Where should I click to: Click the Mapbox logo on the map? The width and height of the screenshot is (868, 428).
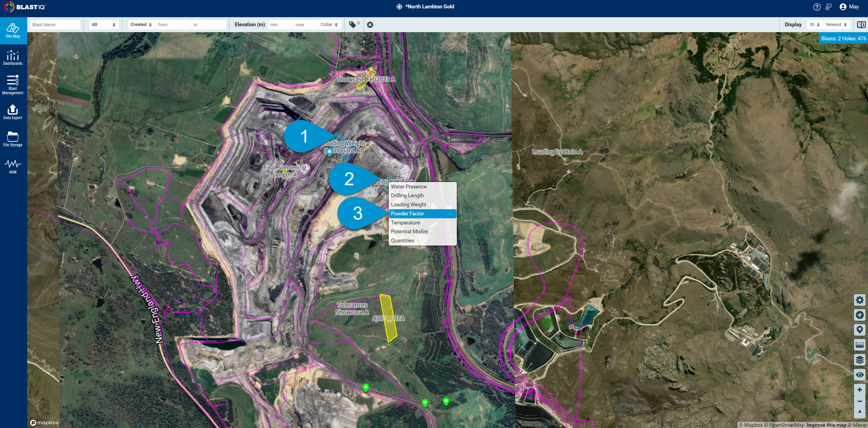pos(44,423)
